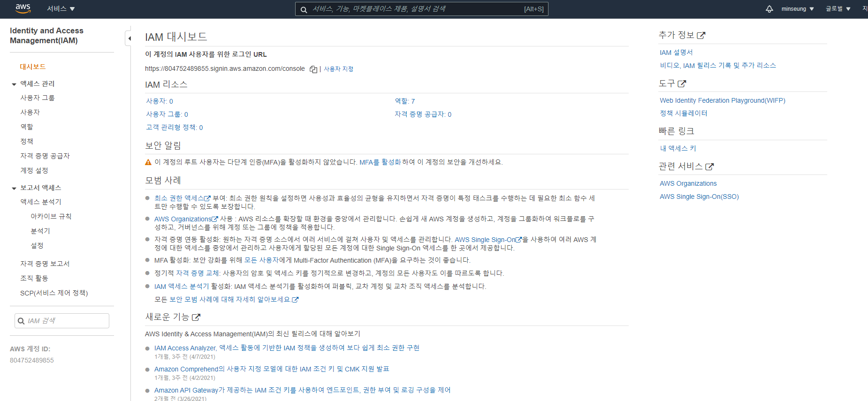
Task: Open AWS Organizations link in 모범 사례
Action: pos(186,219)
